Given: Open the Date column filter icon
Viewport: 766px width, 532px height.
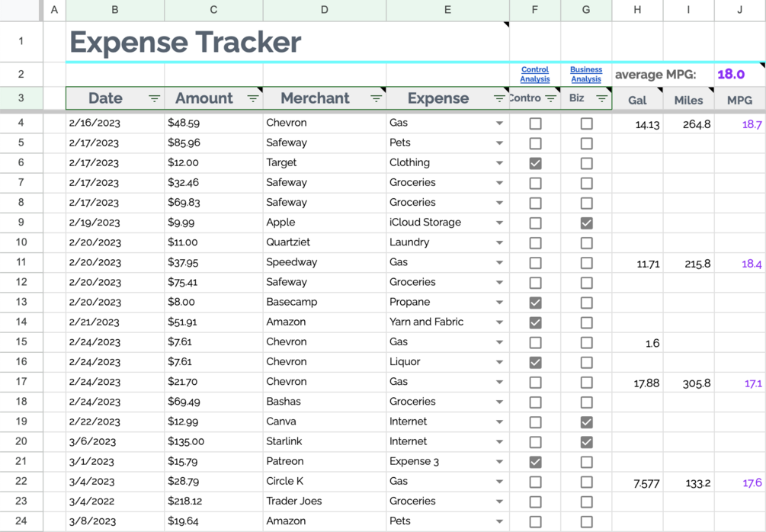Looking at the screenshot, I should 155,98.
